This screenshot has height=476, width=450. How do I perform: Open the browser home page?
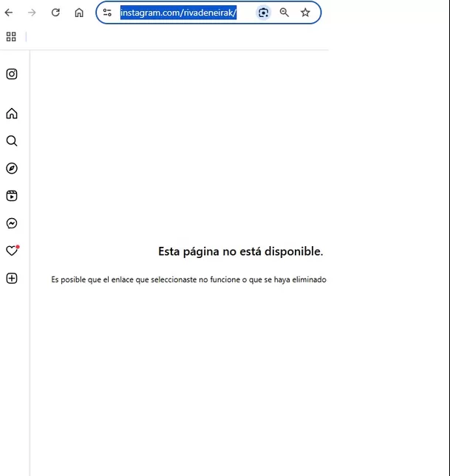(79, 13)
